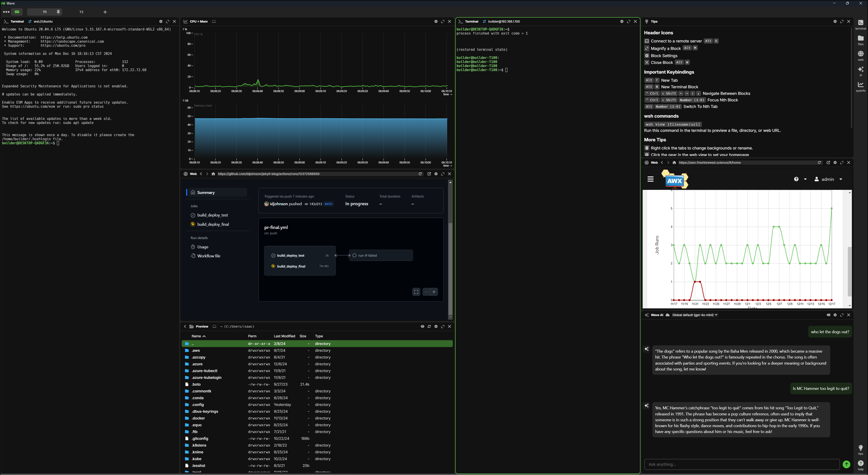Open connection selector wsl://Ubuntu
868x475 pixels.
[x=40, y=21]
